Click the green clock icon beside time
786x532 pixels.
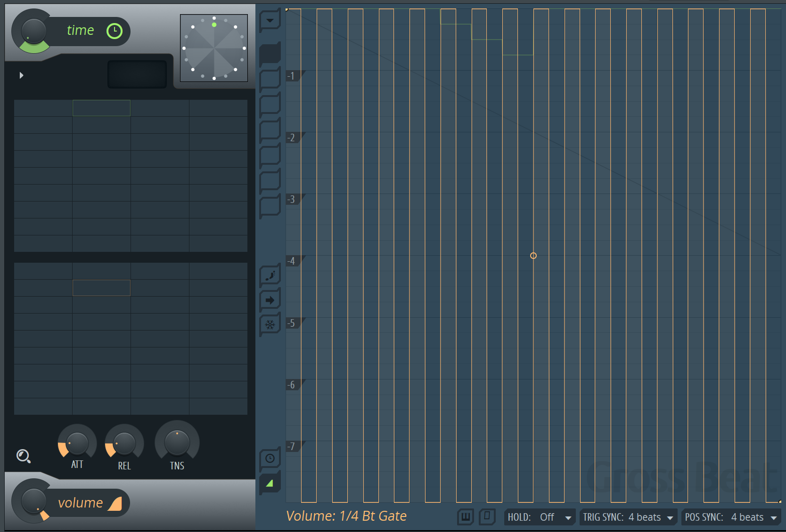click(115, 31)
